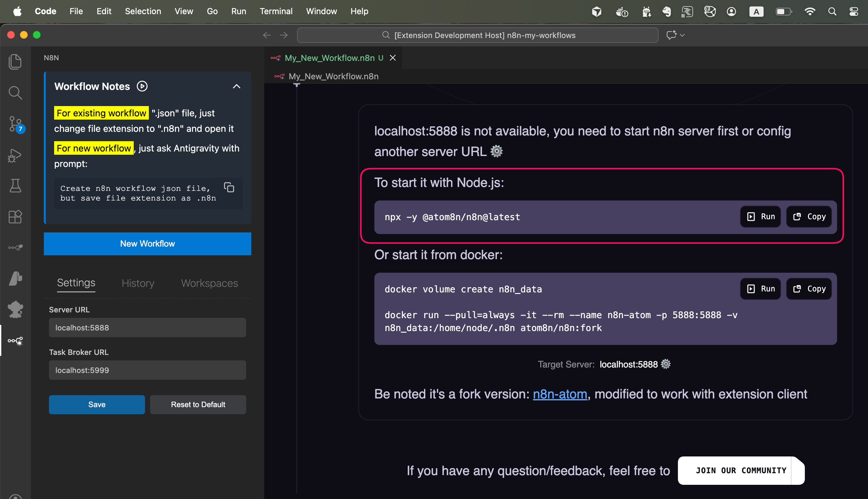
Task: Edit the Task Broker URL field
Action: (147, 370)
